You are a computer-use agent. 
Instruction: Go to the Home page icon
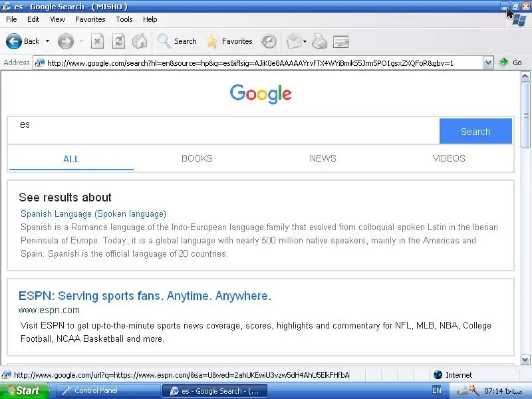140,41
